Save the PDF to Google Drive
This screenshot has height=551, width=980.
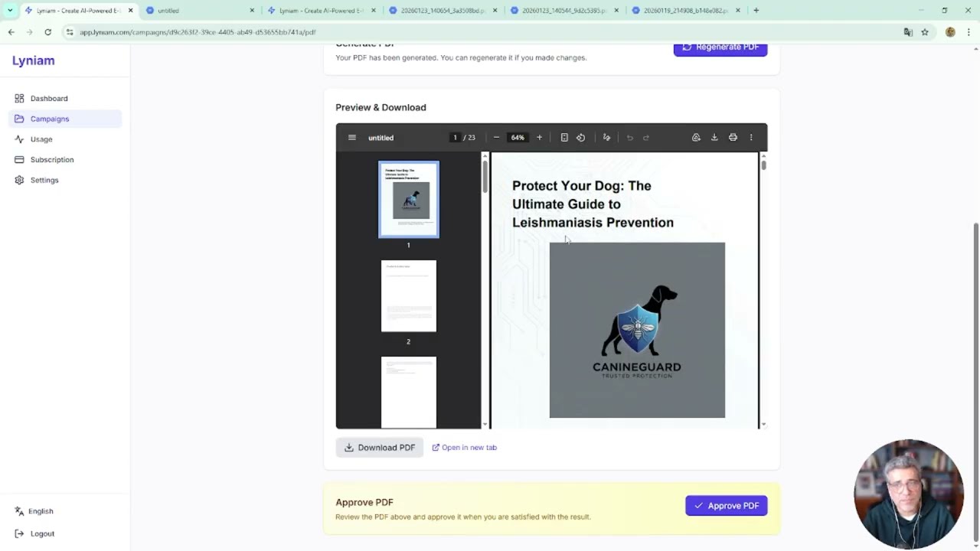coord(696,138)
